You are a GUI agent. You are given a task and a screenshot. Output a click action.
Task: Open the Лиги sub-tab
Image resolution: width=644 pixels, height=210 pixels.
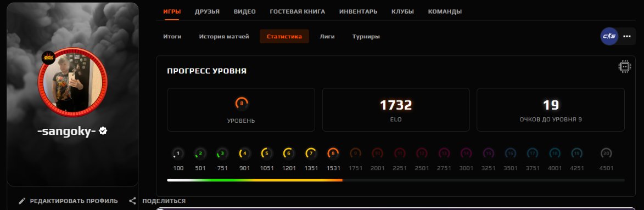coord(327,37)
